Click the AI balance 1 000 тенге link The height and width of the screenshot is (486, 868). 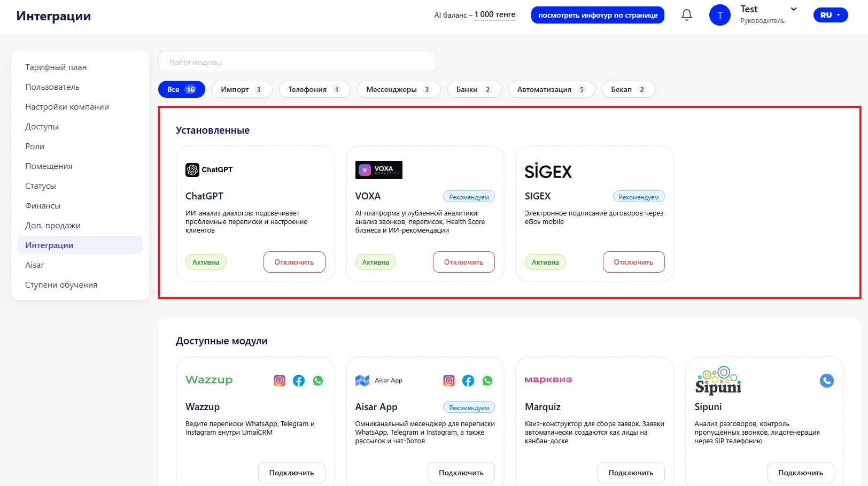[495, 15]
